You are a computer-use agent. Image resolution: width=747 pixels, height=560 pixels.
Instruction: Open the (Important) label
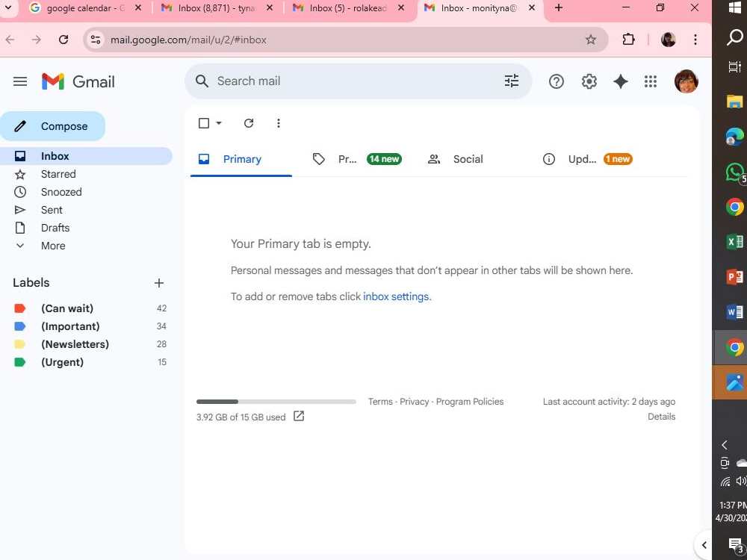[86, 326]
